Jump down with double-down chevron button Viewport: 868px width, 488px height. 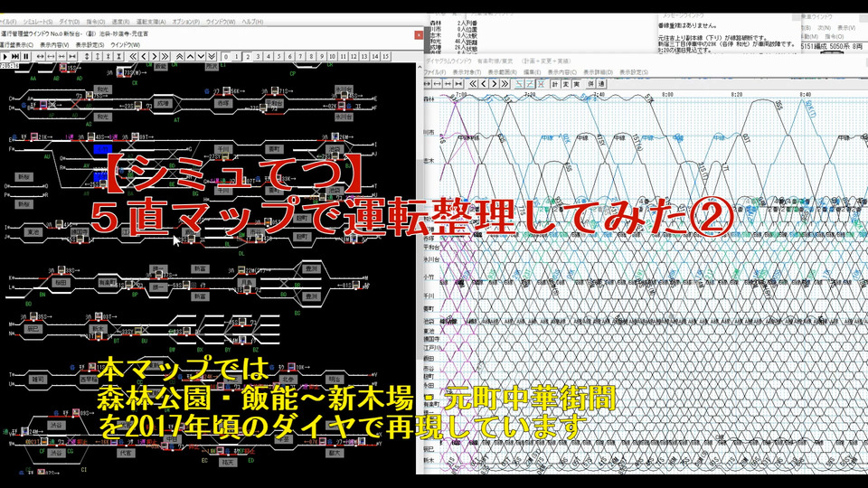212,56
